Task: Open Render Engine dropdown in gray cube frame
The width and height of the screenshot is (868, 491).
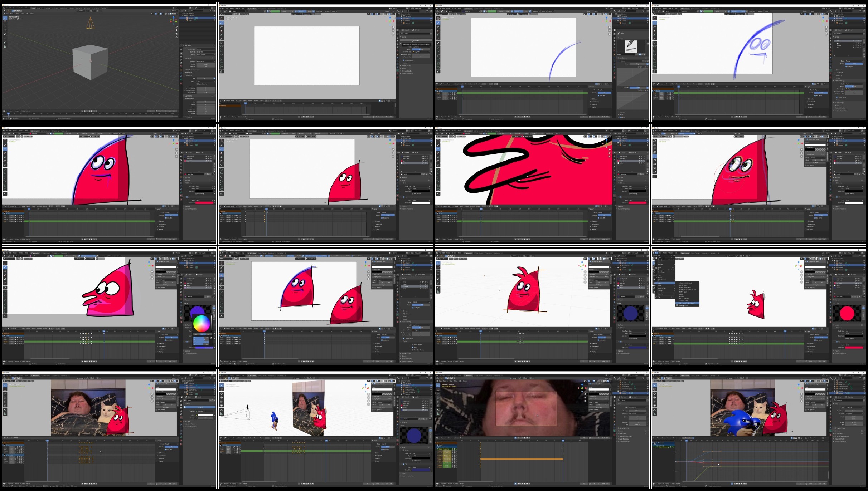Action: [206, 49]
